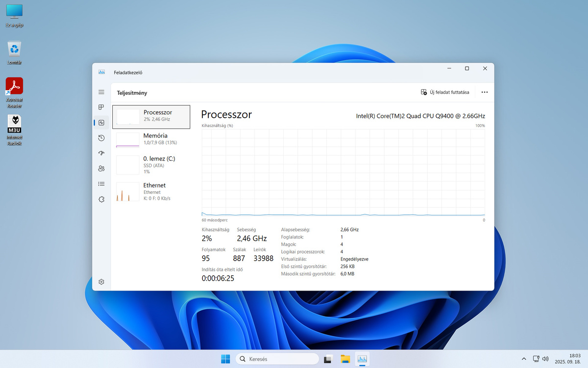Screen dimensions: 588x368
Task: Open the Services puzzle icon in sidebar
Action: coord(101,199)
